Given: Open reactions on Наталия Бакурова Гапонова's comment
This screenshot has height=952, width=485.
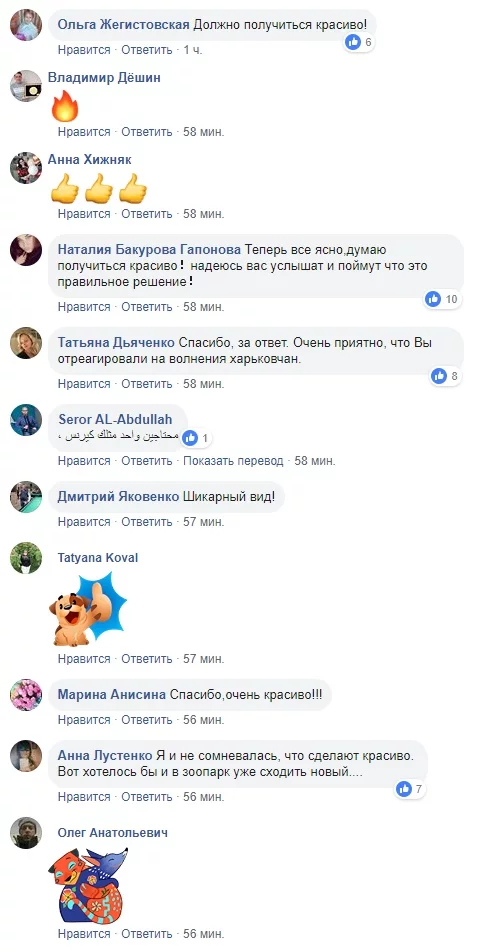Looking at the screenshot, I should point(441,299).
